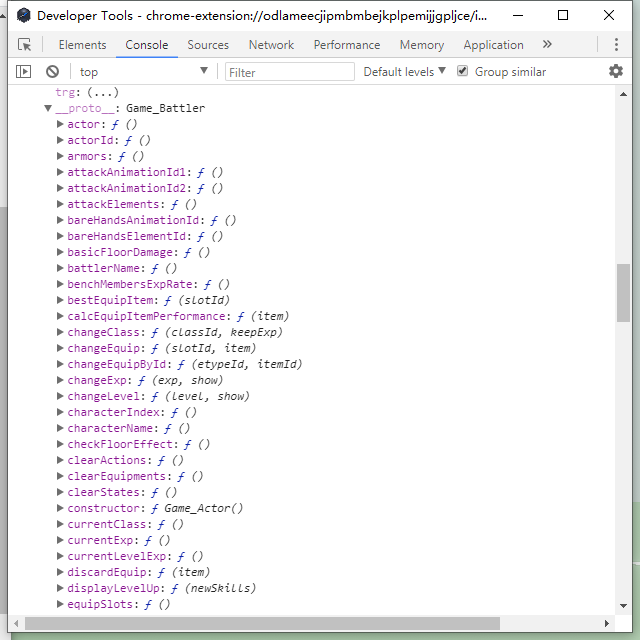Click the scroll down arrow

point(623,606)
